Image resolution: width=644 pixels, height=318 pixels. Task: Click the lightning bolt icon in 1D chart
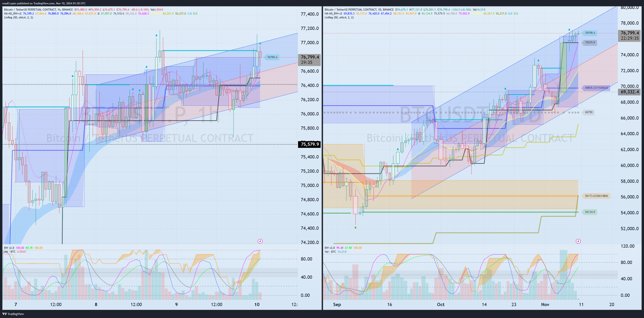(578, 241)
